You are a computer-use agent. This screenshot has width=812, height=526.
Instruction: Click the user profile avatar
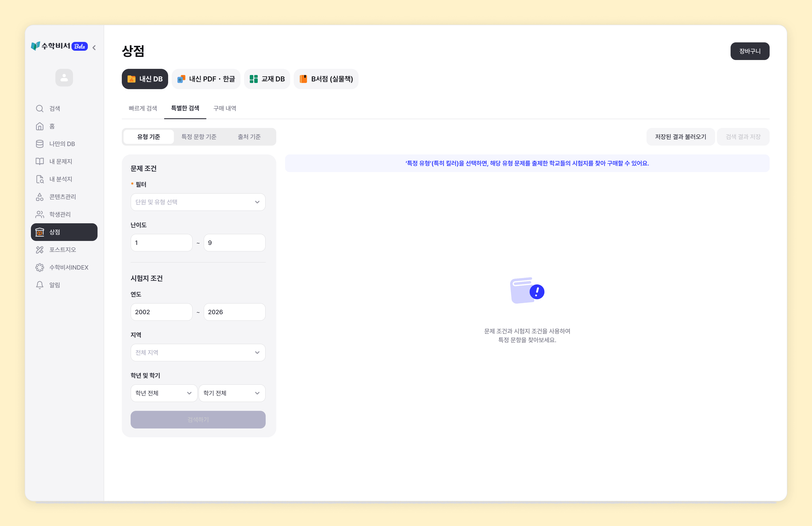point(64,78)
